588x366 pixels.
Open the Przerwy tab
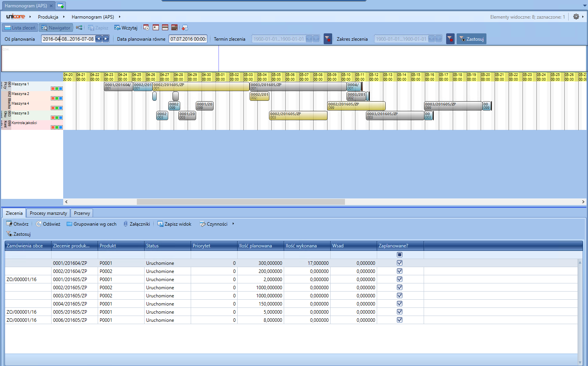tap(82, 213)
